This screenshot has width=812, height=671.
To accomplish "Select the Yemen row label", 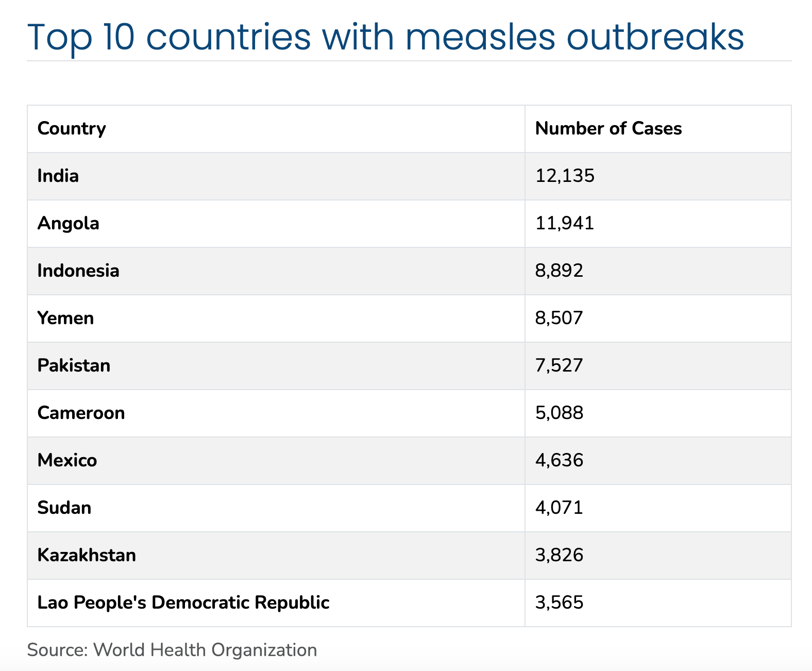I will click(x=65, y=318).
